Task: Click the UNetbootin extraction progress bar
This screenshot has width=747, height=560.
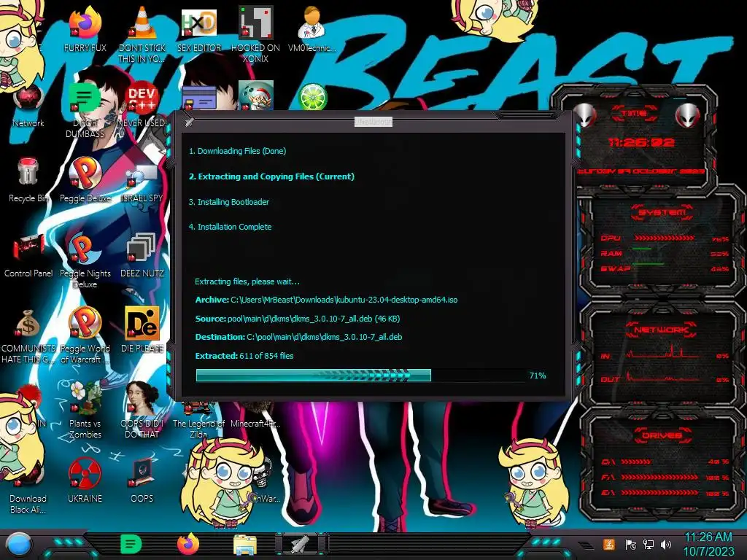Action: click(x=360, y=376)
